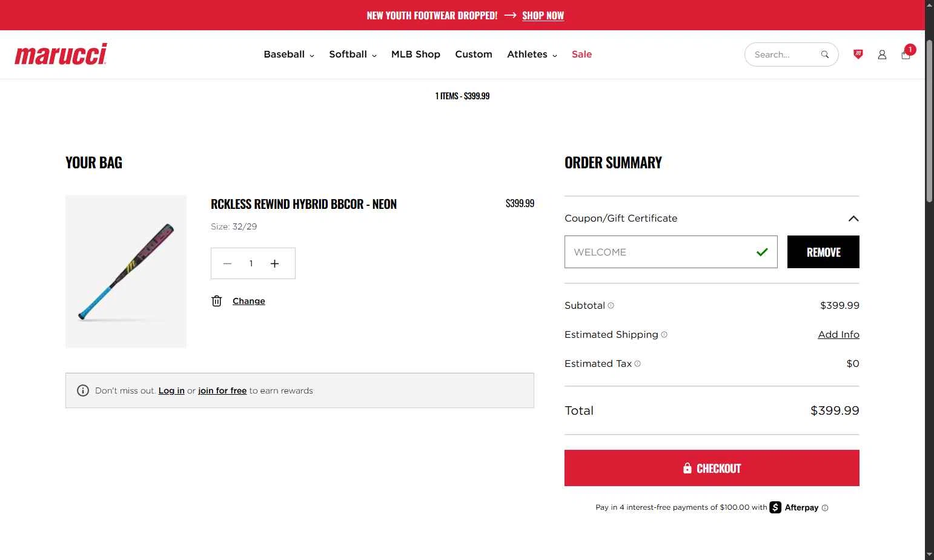
Task: Click the search magnifier icon
Action: click(824, 54)
